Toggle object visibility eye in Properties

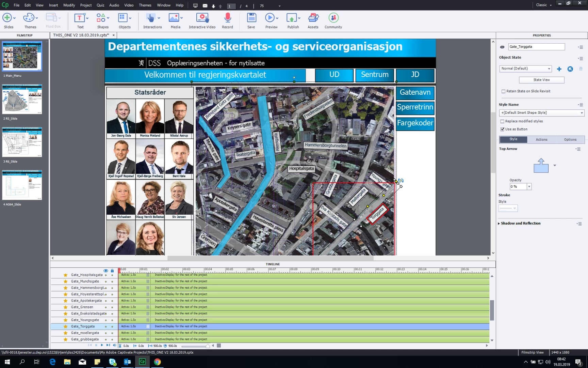[502, 47]
